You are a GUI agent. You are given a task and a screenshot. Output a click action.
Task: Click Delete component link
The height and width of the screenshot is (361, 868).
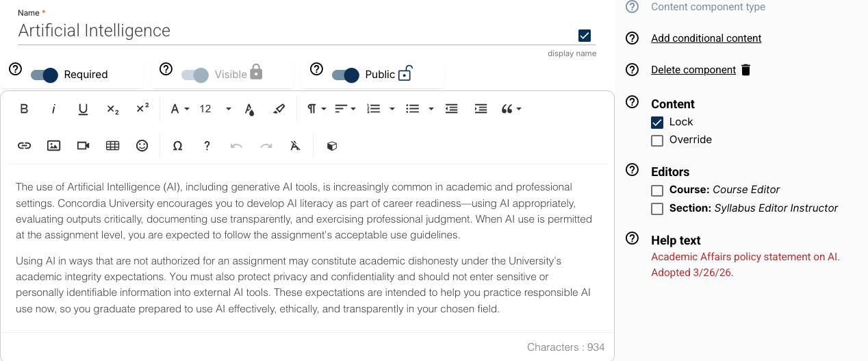point(693,70)
